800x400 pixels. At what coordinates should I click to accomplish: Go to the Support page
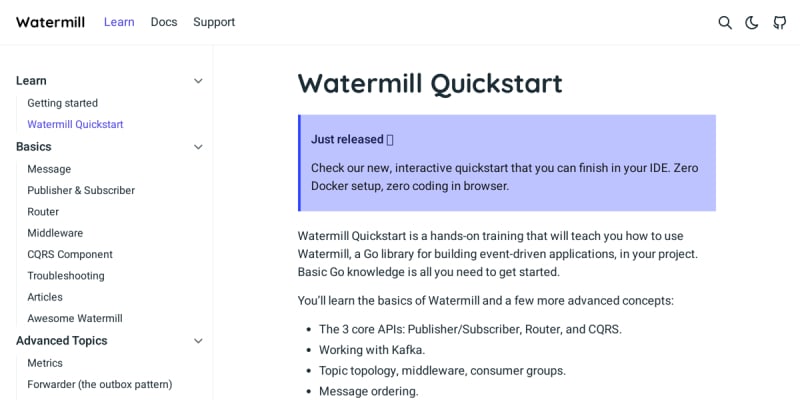tap(214, 22)
